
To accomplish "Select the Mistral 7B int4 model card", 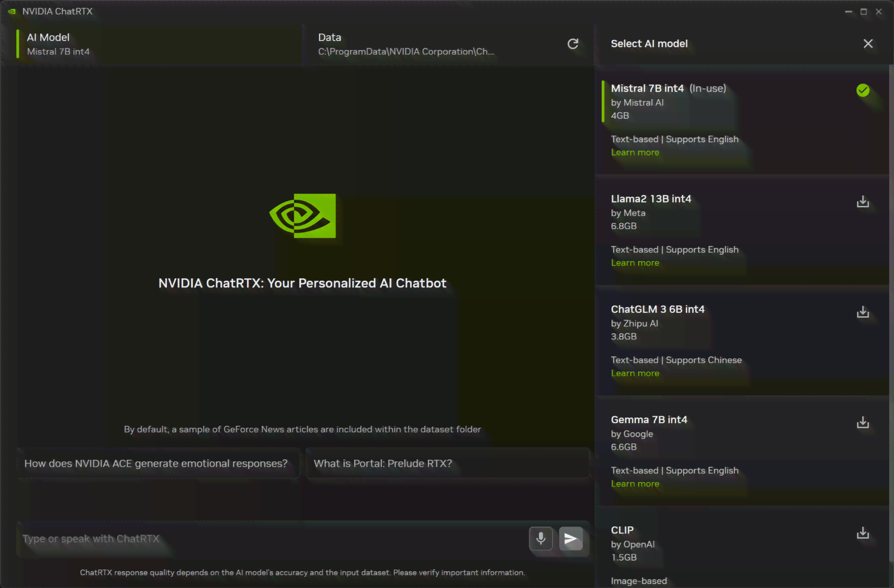I will 742,120.
